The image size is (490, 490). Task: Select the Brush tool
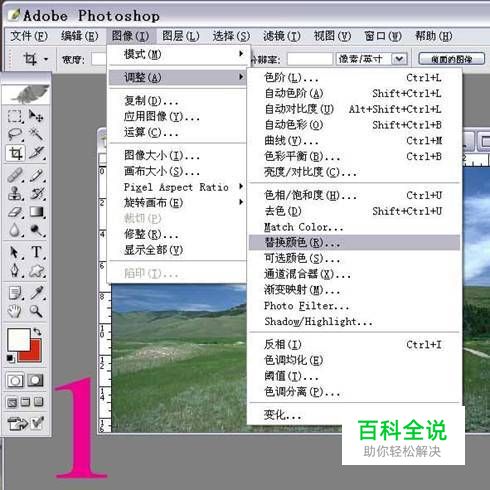36,175
